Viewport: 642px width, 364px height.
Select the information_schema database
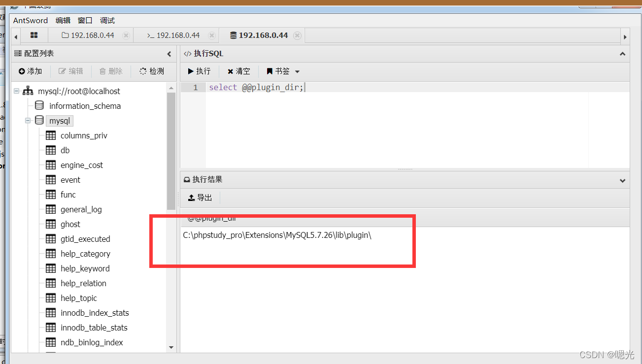point(85,106)
